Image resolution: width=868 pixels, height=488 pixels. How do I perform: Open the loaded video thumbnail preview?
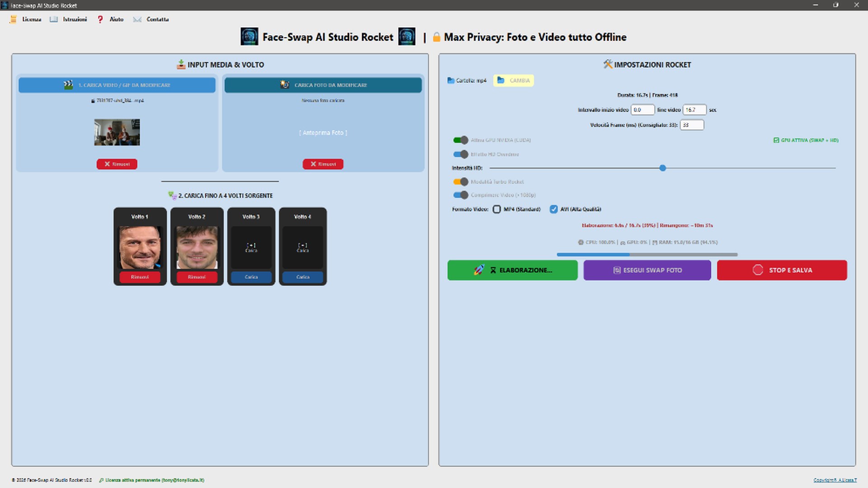pyautogui.click(x=117, y=132)
